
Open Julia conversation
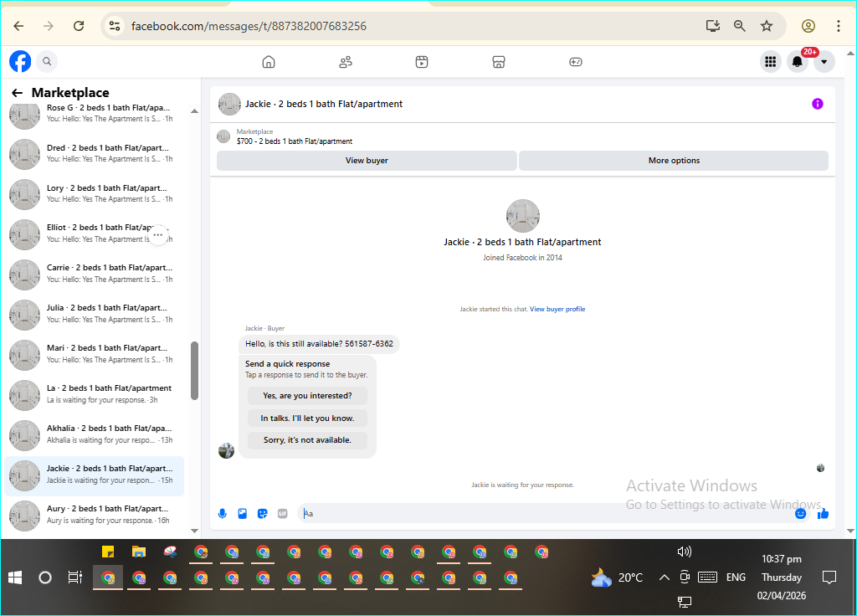coord(94,314)
